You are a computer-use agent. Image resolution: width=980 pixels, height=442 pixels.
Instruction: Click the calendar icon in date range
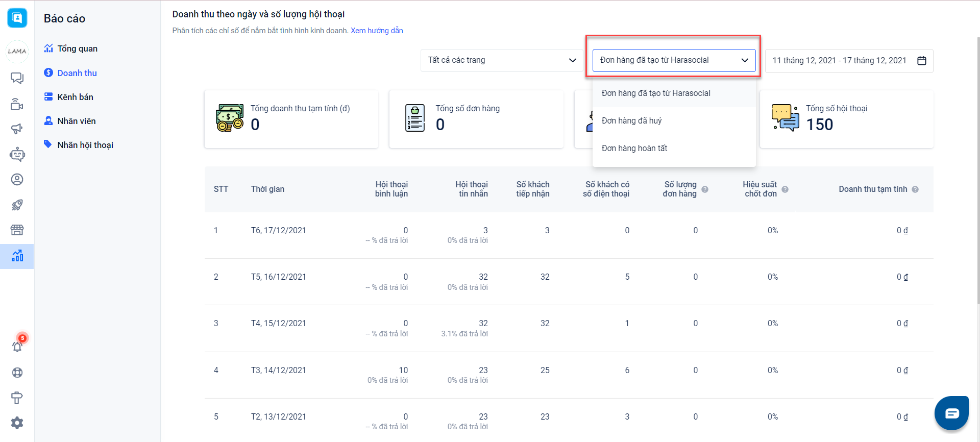(x=922, y=61)
